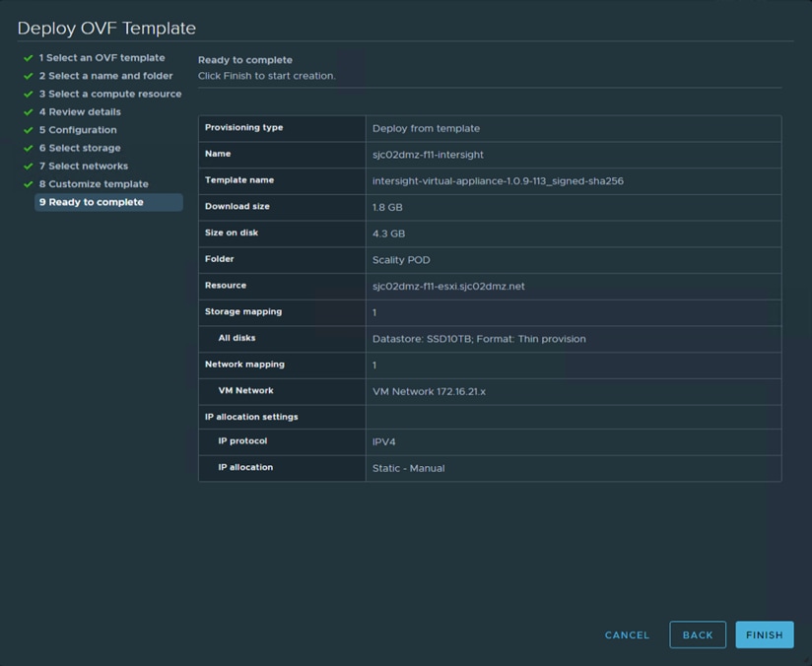
Task: Click the Storage mapping label
Action: (243, 311)
